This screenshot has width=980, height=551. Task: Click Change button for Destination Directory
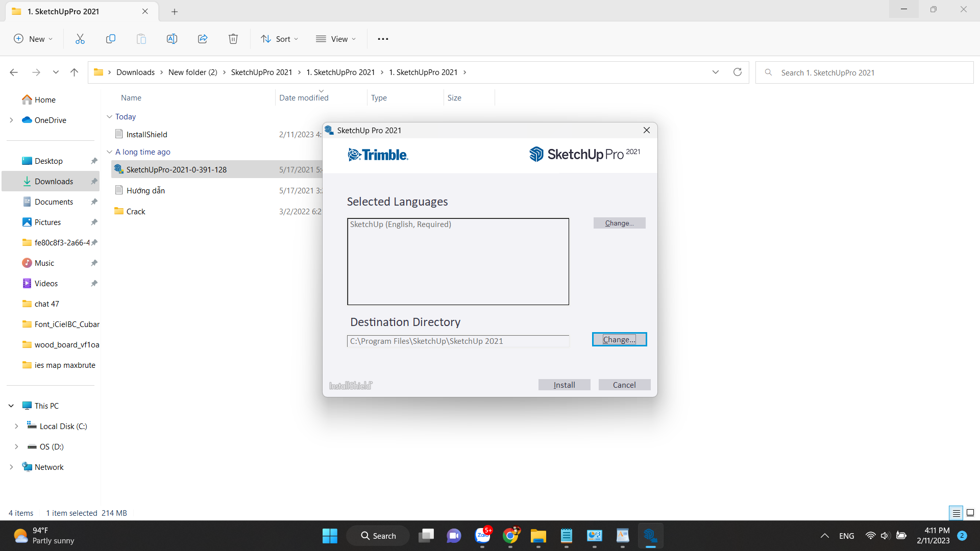619,339
